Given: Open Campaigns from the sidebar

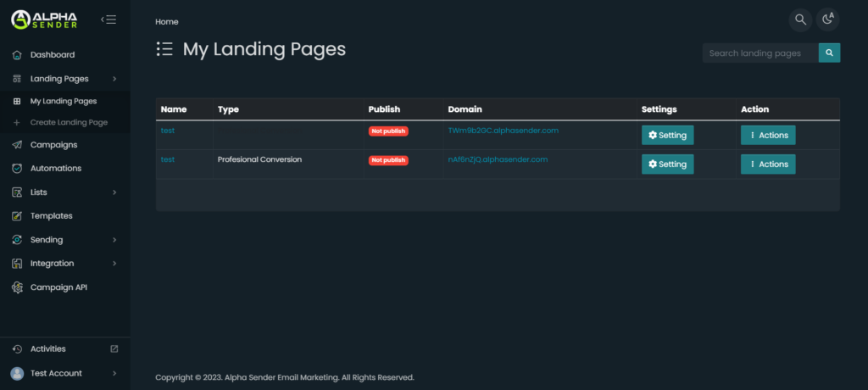Looking at the screenshot, I should [x=53, y=145].
